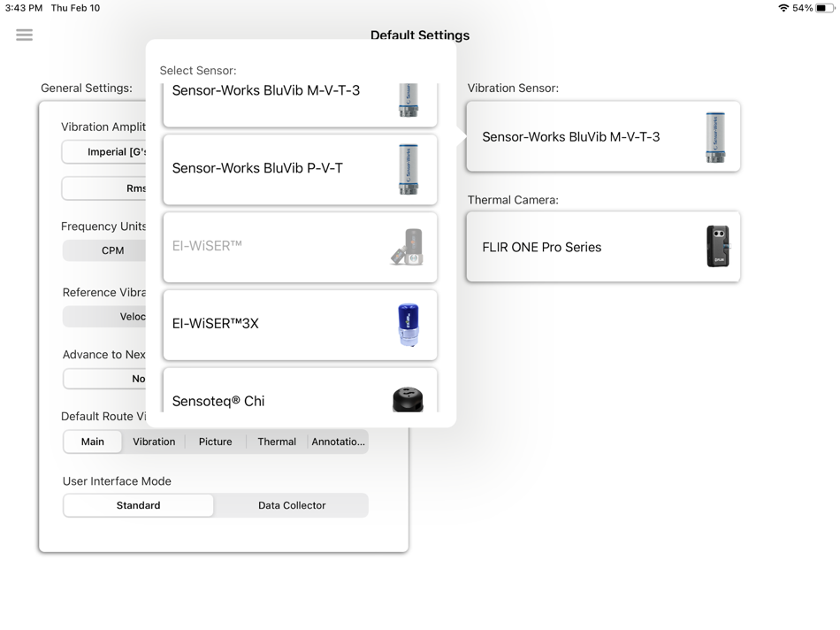
Task: Select Sensor-Works BluVib P-V-T from the list
Action: click(300, 169)
